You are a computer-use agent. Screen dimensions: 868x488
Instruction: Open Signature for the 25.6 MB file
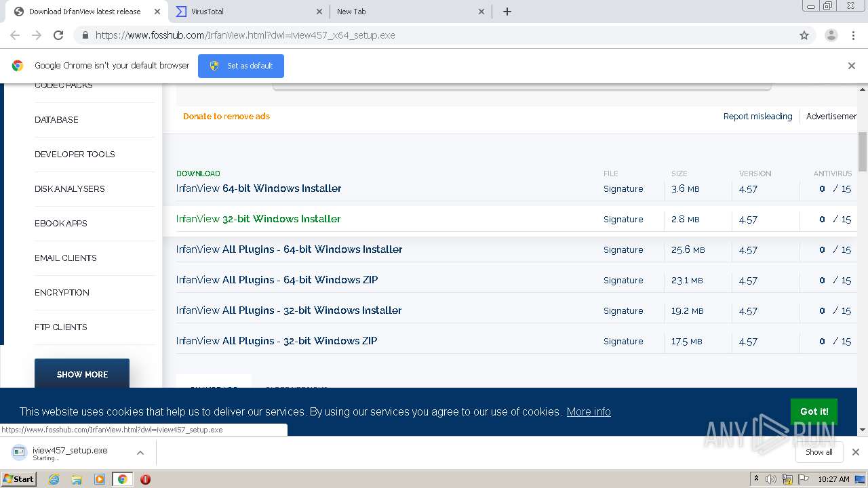tap(623, 250)
